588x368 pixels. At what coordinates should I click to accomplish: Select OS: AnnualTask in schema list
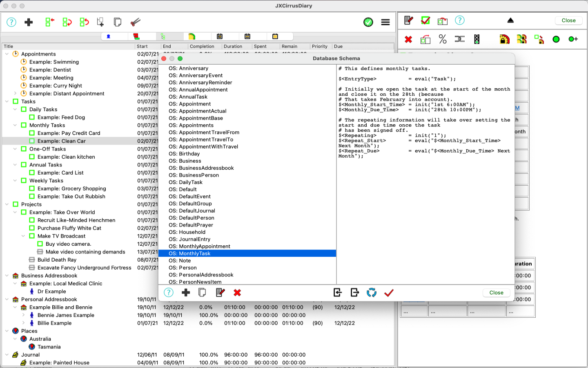[x=247, y=97]
